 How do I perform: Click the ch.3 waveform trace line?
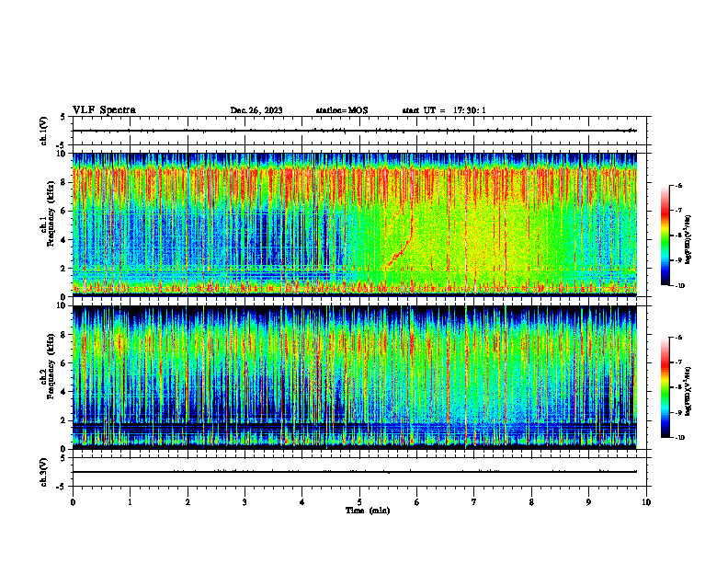click(x=354, y=472)
